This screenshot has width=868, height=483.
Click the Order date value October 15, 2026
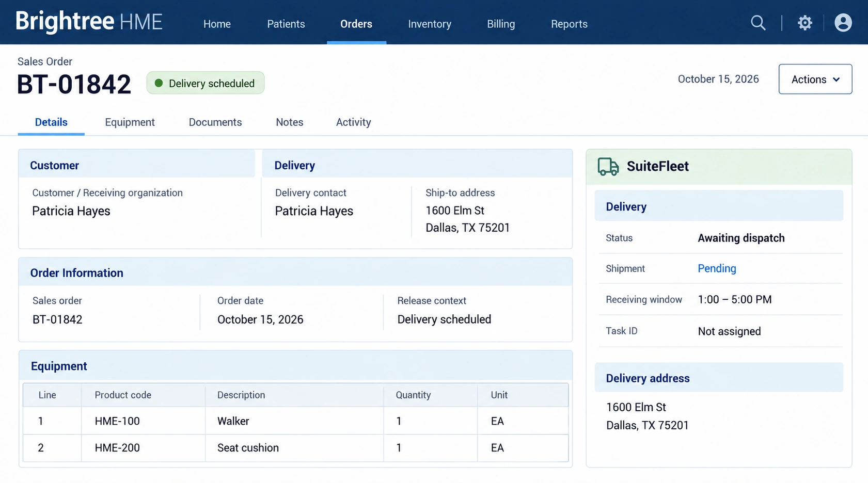tap(260, 319)
